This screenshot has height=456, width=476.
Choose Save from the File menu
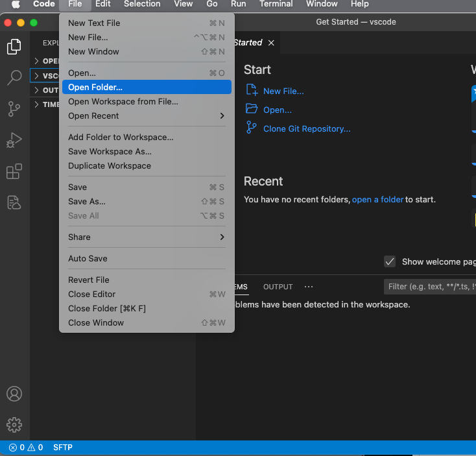(147, 187)
